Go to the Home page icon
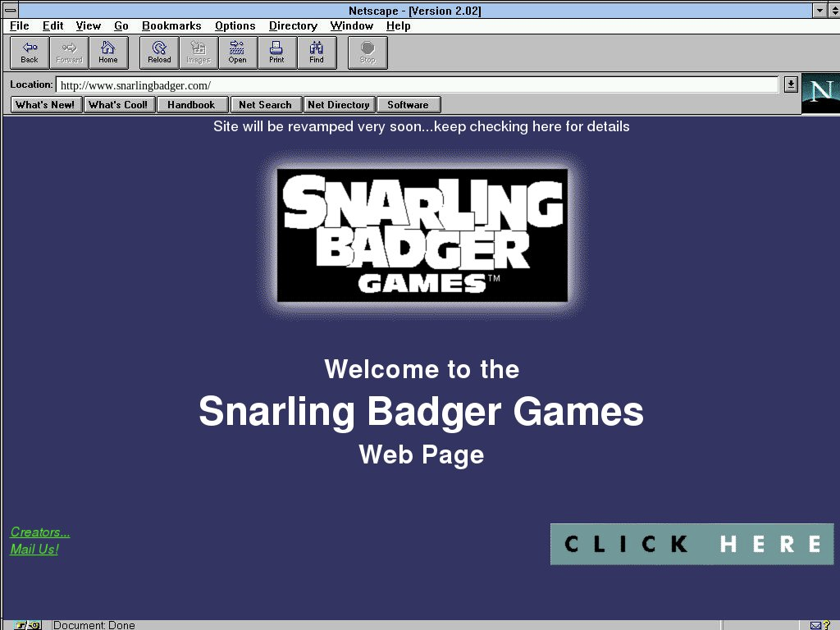The width and height of the screenshot is (840, 630). pos(108,52)
